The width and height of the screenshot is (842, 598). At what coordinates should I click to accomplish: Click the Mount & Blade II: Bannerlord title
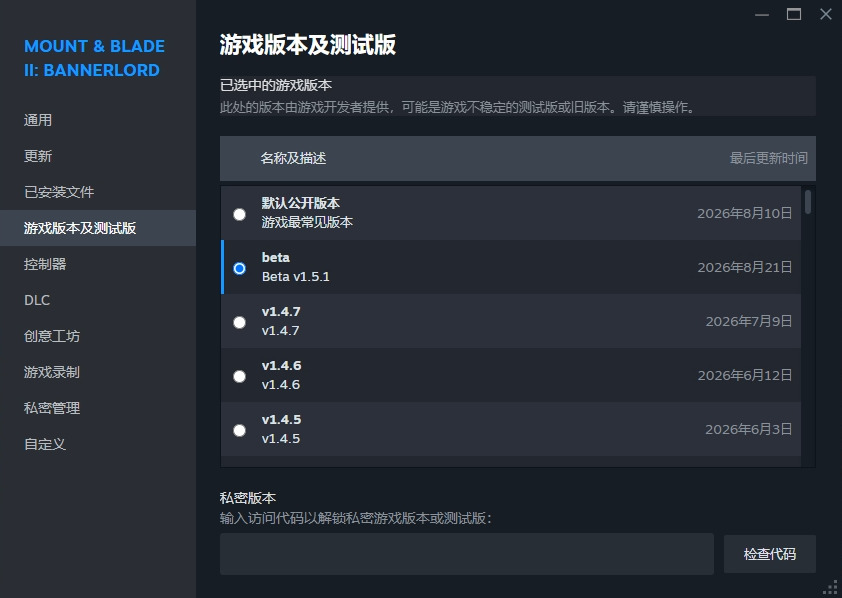(94, 58)
